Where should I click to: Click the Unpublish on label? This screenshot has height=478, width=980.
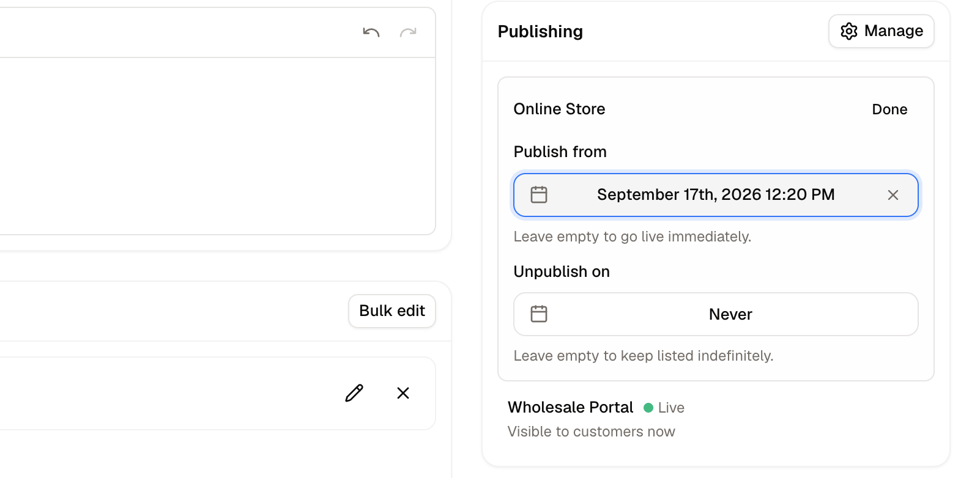(562, 271)
